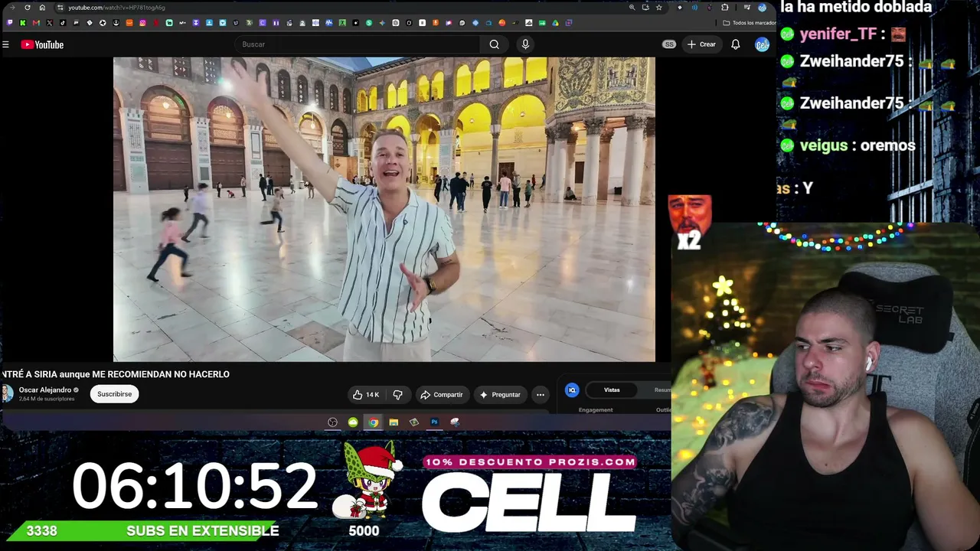Open the YouTube hamburger guide menu
This screenshot has height=551, width=980.
click(5, 44)
